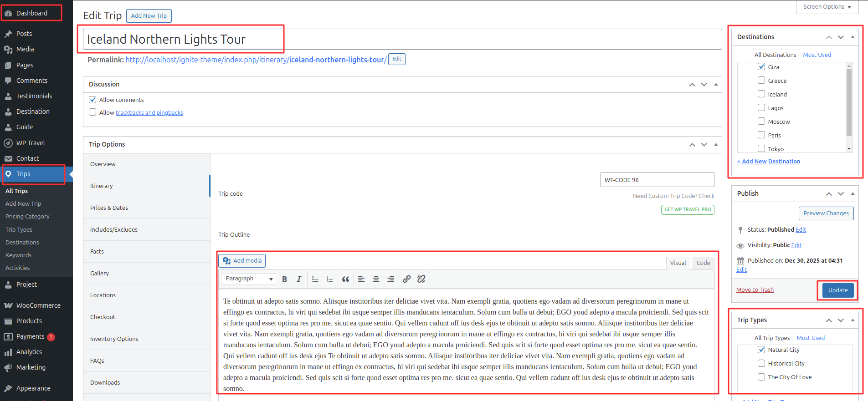Viewport: 868px width, 401px height.
Task: Click the Move to Trash link
Action: coord(755,290)
